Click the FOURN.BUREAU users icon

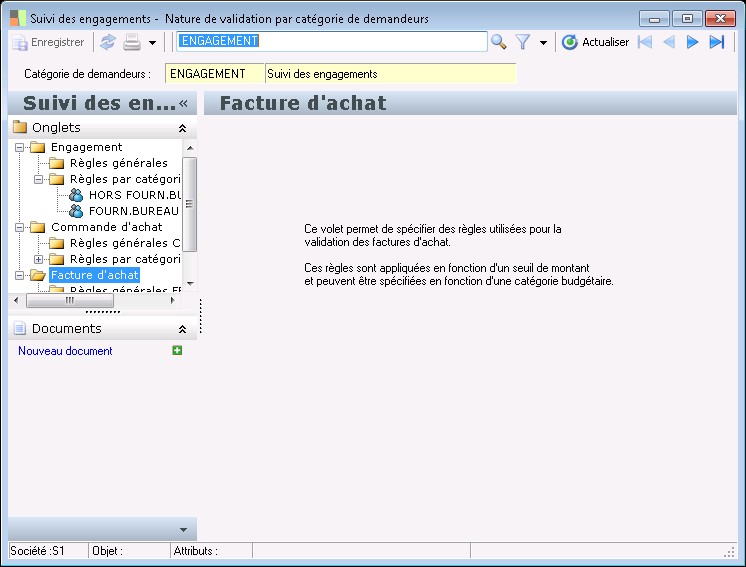(76, 211)
